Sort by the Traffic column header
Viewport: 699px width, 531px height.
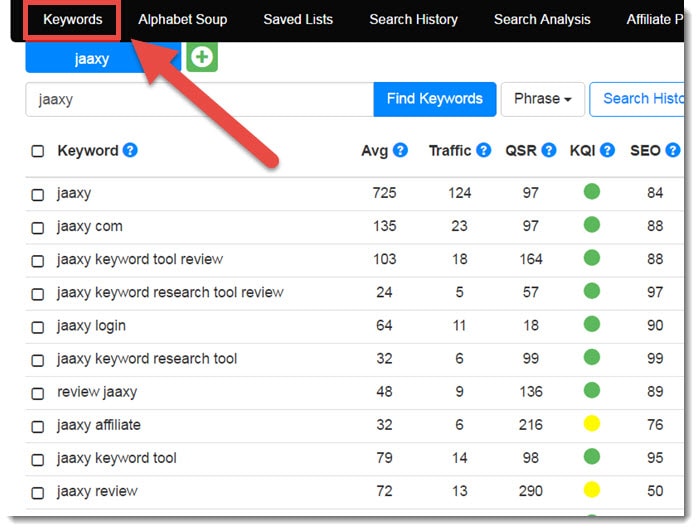[x=450, y=151]
